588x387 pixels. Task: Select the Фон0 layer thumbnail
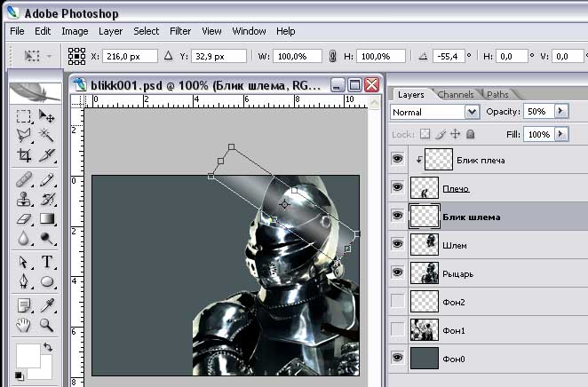(x=425, y=359)
